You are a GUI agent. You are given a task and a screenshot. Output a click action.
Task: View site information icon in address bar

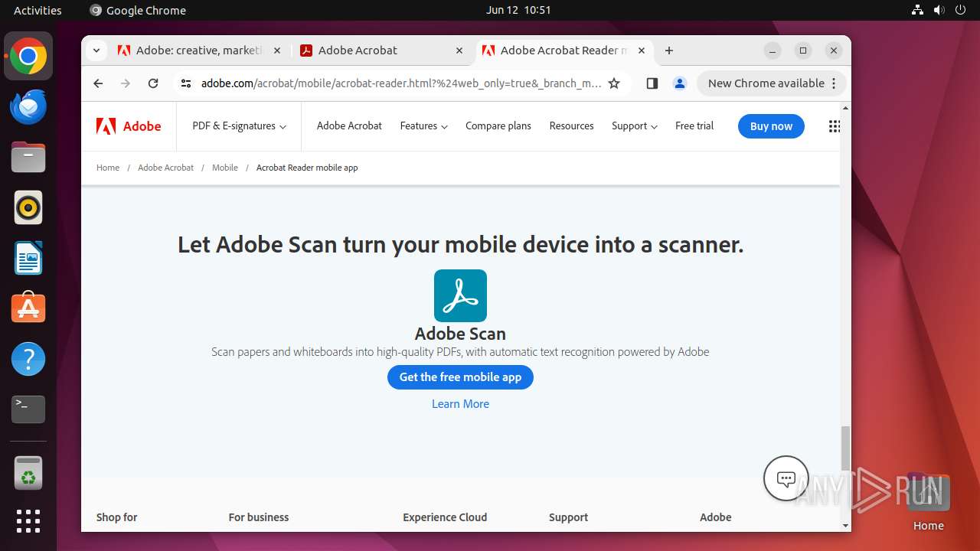[x=186, y=83]
